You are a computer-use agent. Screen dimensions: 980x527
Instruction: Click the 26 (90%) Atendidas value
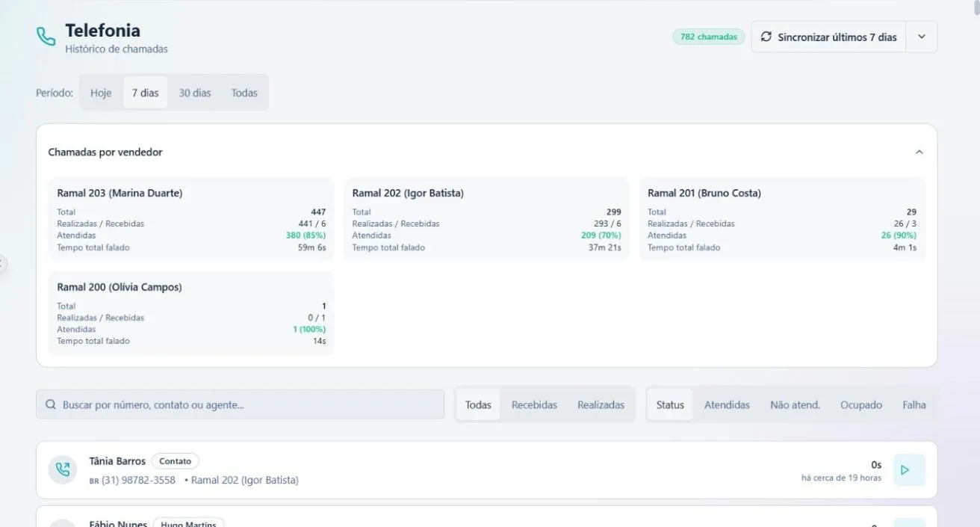[x=899, y=235]
